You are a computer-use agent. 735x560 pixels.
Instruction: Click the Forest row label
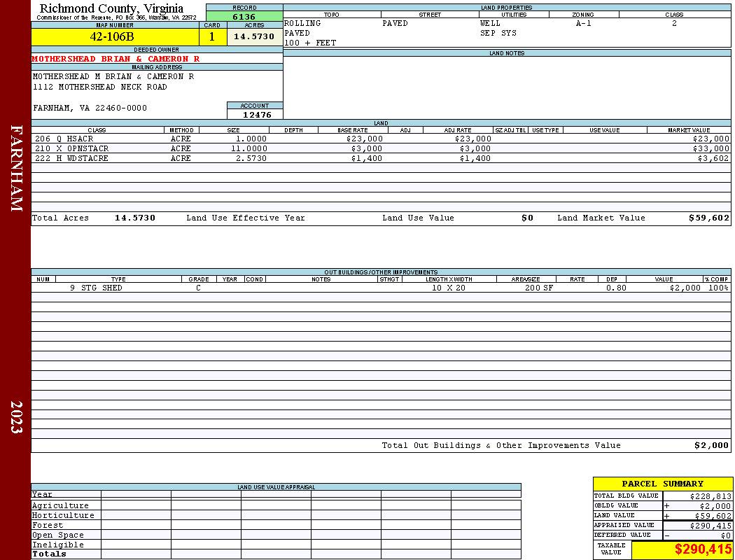[48, 525]
